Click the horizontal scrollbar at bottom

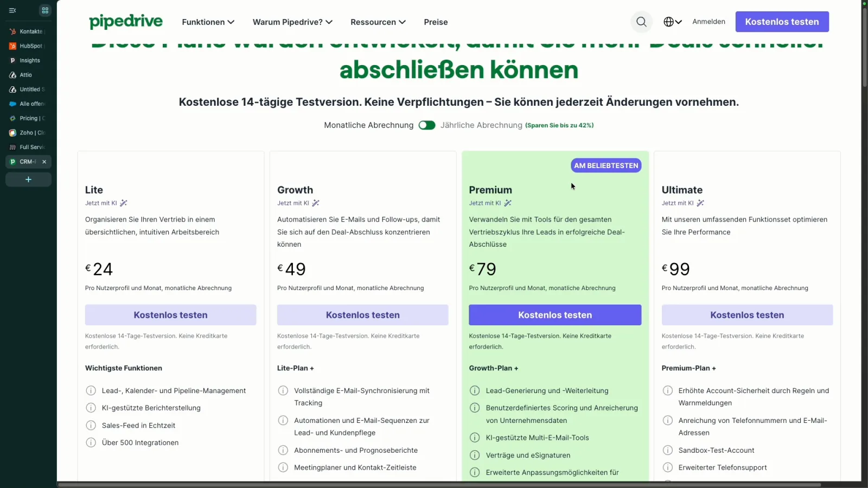click(x=439, y=485)
